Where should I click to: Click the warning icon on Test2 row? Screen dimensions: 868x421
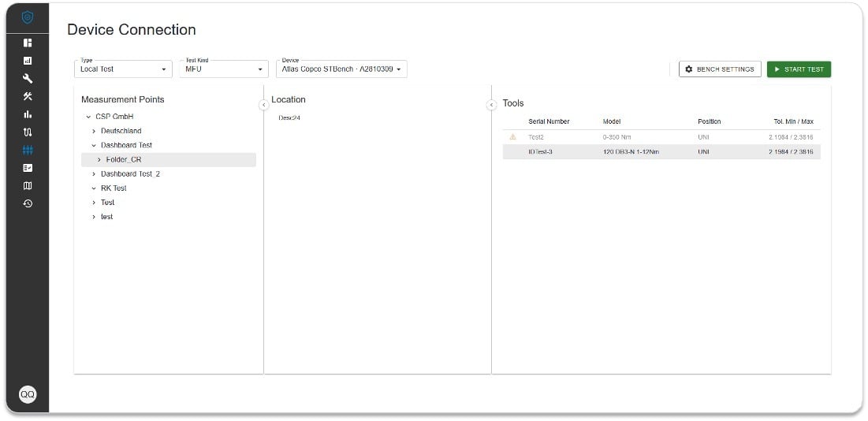click(512, 136)
